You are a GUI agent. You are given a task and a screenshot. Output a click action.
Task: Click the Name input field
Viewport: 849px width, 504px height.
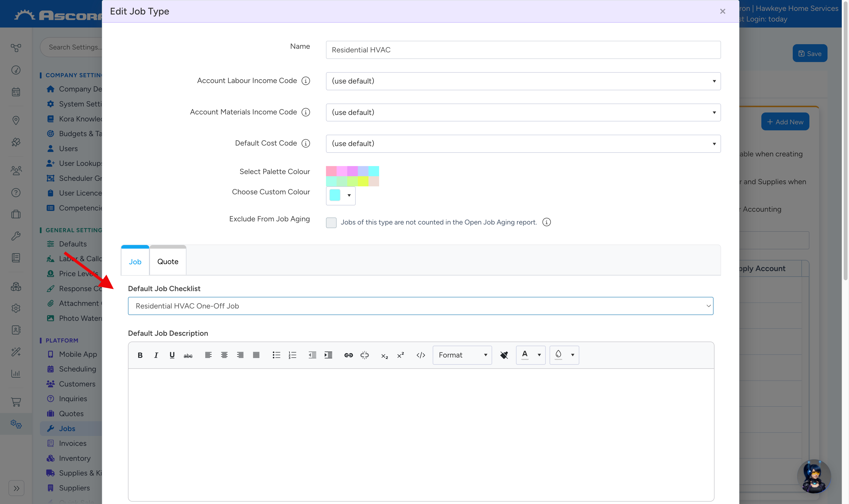523,50
